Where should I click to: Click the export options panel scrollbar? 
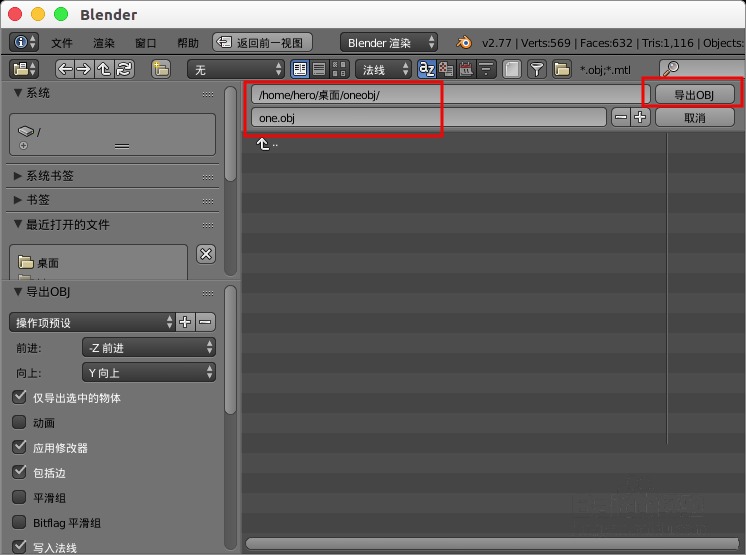230,350
